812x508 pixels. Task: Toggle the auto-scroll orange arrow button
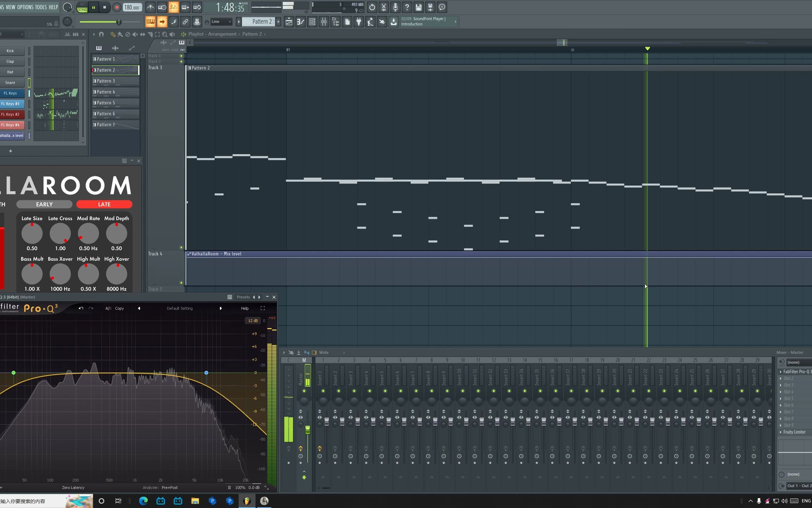pyautogui.click(x=162, y=22)
